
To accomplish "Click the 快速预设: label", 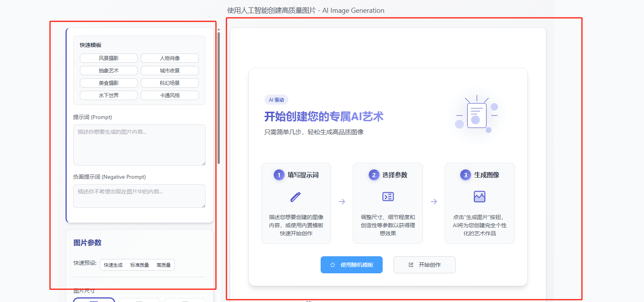I will coord(85,263).
